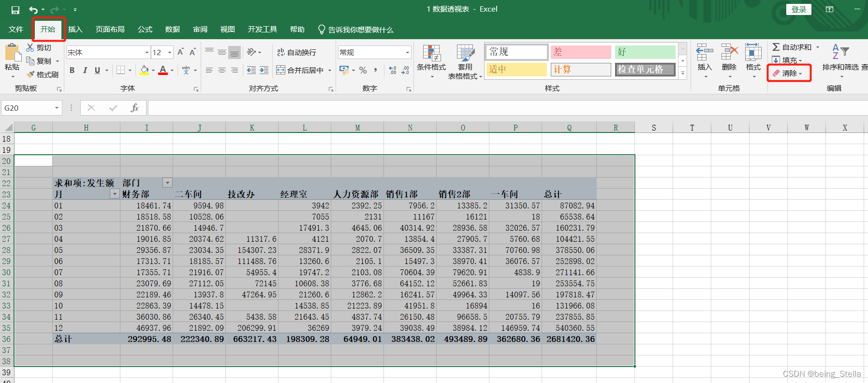Open Format as Table 套用表格格式
The image size is (868, 383).
pyautogui.click(x=465, y=61)
